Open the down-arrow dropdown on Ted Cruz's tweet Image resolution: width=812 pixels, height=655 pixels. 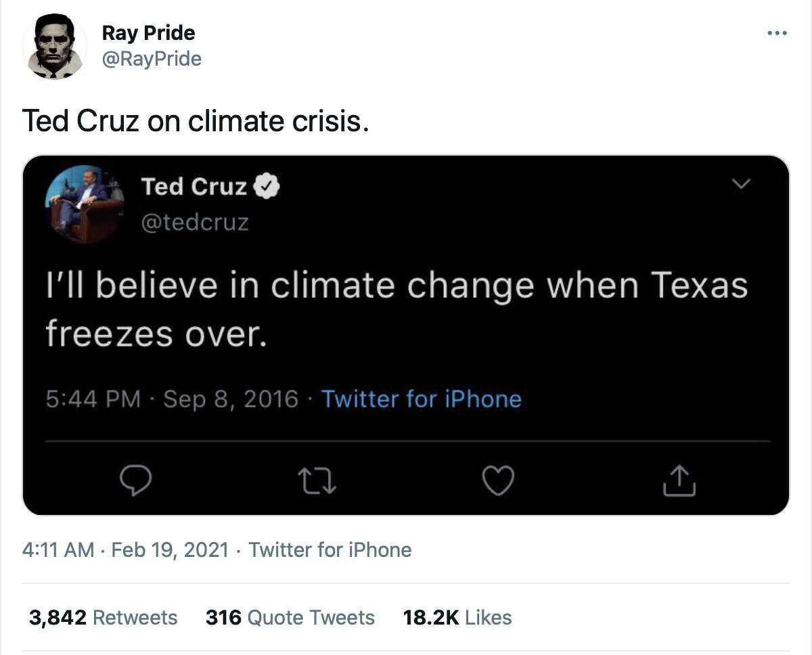click(x=742, y=184)
